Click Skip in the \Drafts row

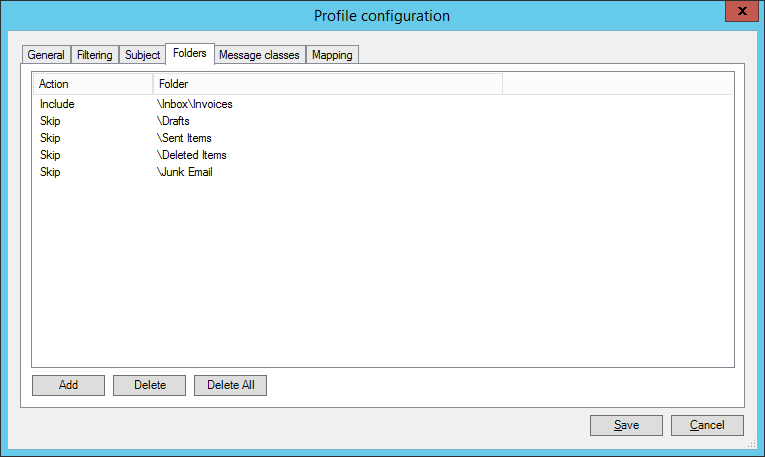(x=50, y=121)
